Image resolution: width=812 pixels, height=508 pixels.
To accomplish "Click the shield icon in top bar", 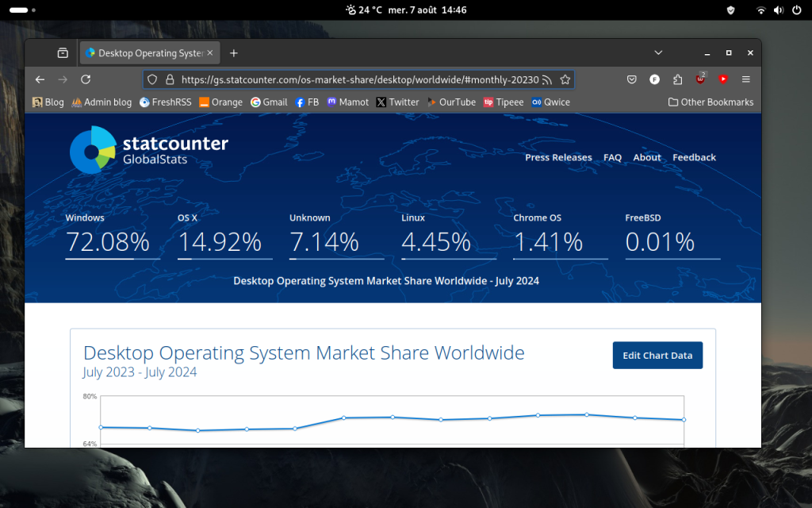I will (x=730, y=10).
